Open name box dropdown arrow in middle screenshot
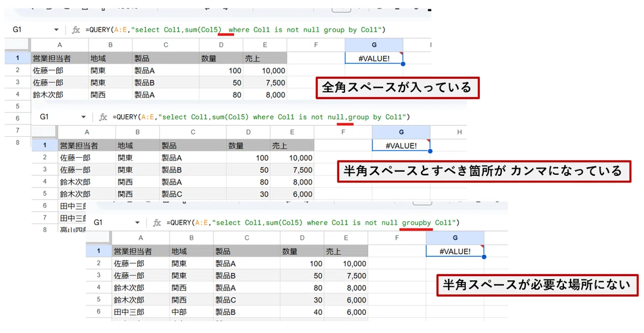Image resolution: width=644 pixels, height=333 pixels. pyautogui.click(x=83, y=117)
